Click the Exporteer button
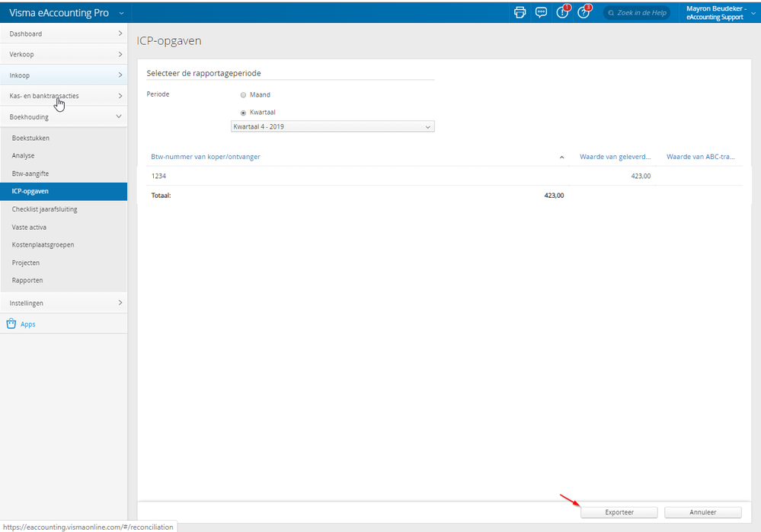The width and height of the screenshot is (761, 532). click(619, 512)
